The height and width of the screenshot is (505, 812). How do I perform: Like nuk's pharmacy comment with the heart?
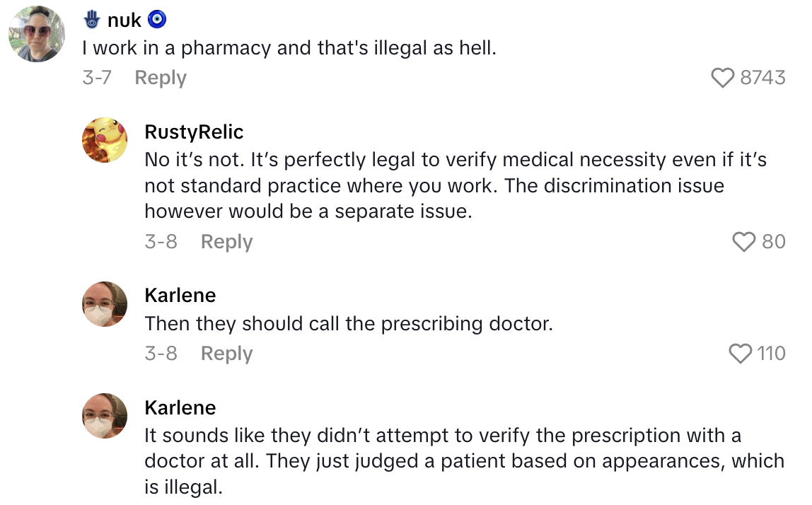point(722,77)
